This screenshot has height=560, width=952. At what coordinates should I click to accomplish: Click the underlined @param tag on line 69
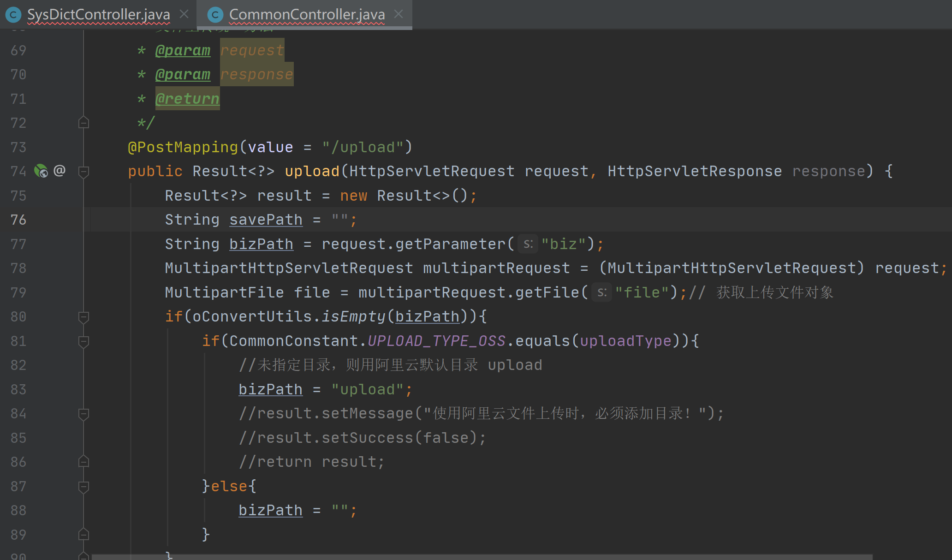click(183, 50)
